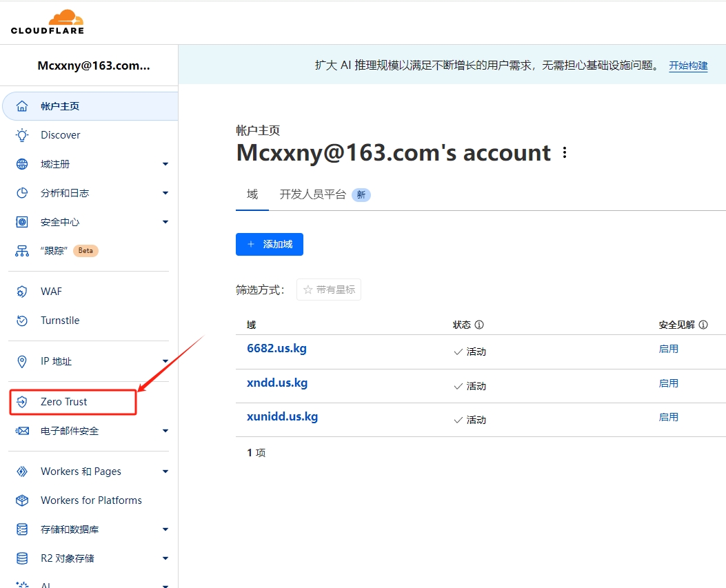The image size is (726, 588).
Task: Click 启用 for xunidd.us.kg
Action: [669, 417]
